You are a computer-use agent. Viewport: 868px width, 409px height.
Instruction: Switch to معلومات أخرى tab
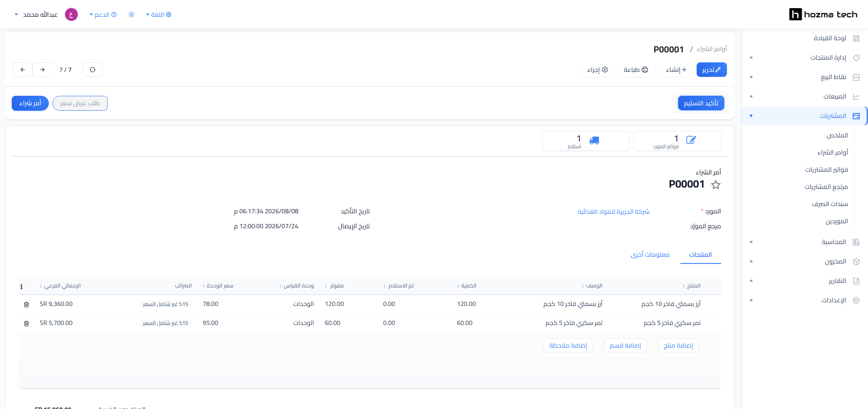pyautogui.click(x=650, y=255)
